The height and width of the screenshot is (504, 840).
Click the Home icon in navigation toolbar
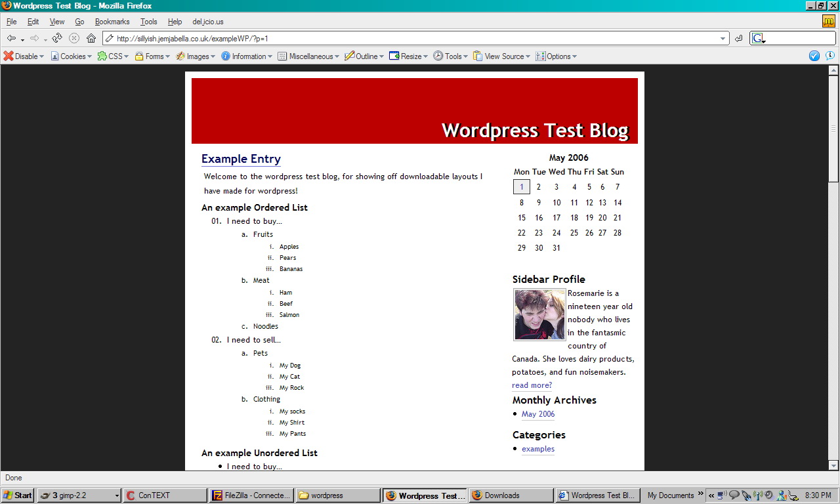(x=91, y=38)
